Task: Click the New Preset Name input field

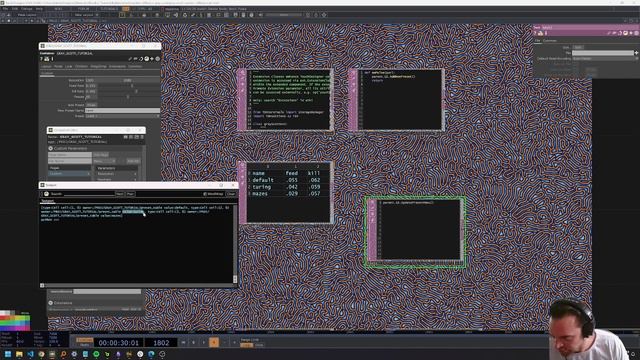Action: coord(122,111)
